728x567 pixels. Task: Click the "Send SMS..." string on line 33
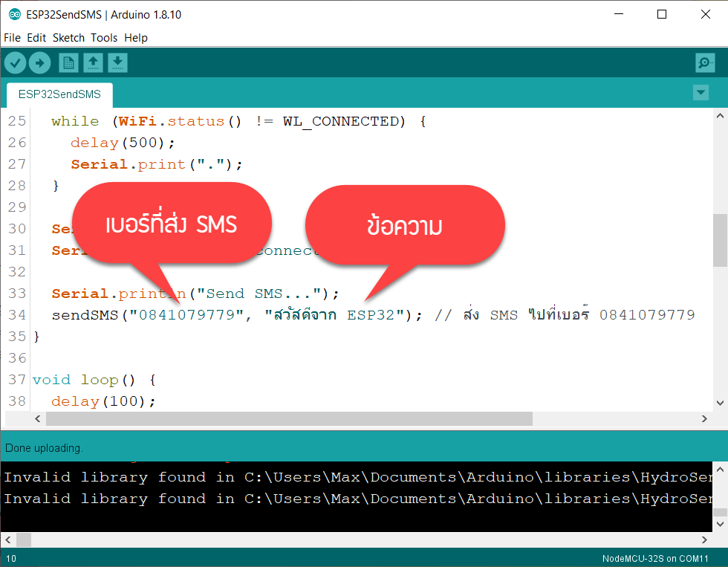point(259,294)
